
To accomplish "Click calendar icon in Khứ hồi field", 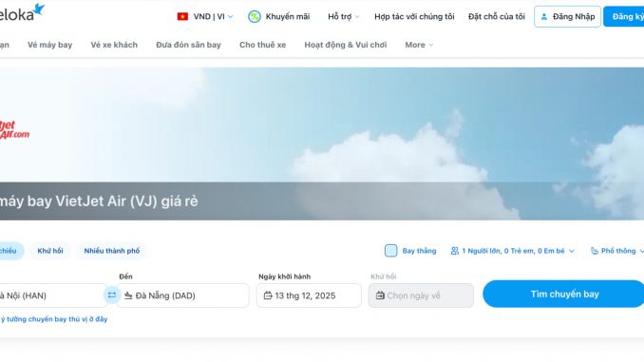I will pos(380,295).
